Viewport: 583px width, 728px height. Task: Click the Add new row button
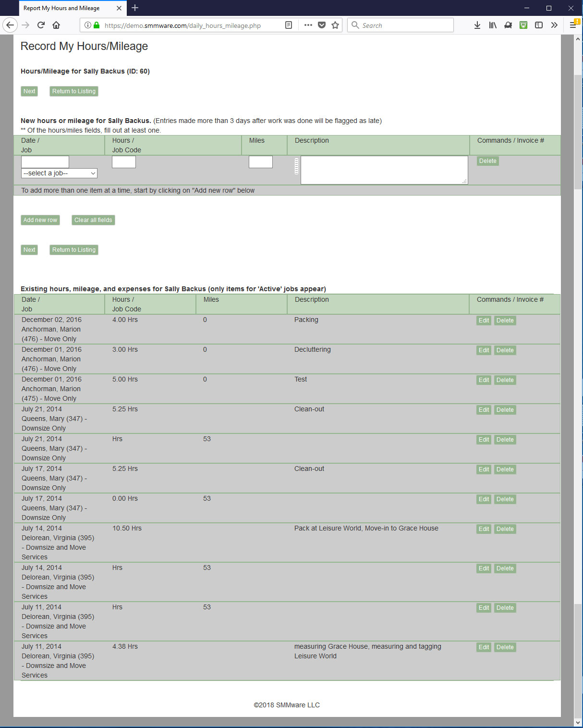point(40,220)
